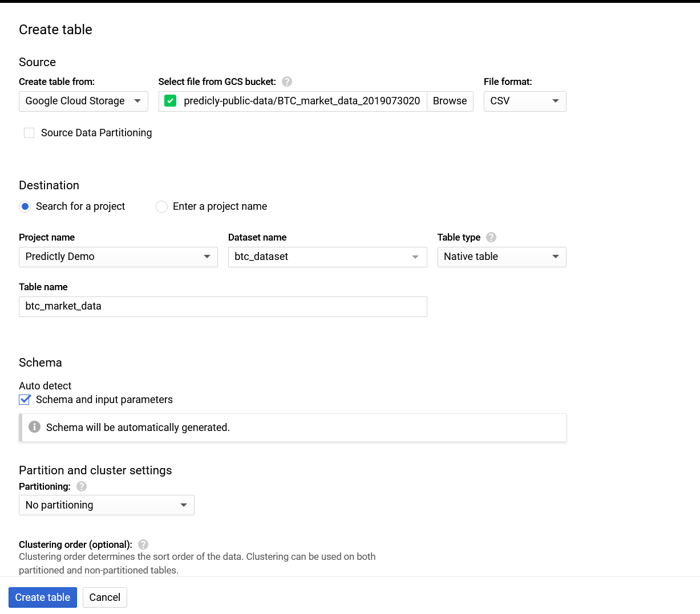
Task: Expand the No partitioning dropdown
Action: 106,505
